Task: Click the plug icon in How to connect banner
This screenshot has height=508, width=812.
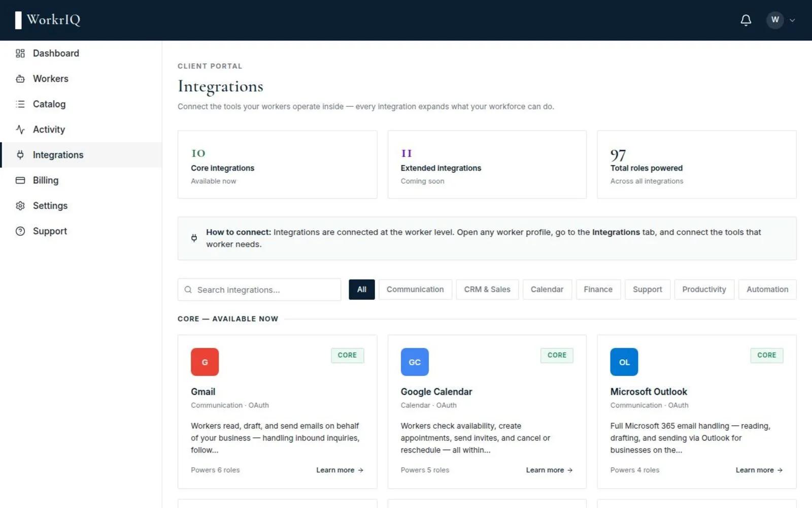Action: click(194, 238)
